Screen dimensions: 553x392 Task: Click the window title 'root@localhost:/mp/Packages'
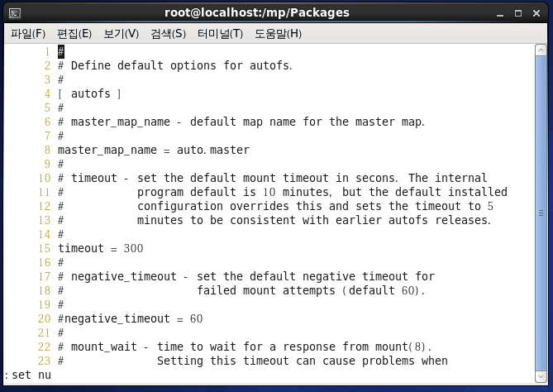pyautogui.click(x=257, y=12)
